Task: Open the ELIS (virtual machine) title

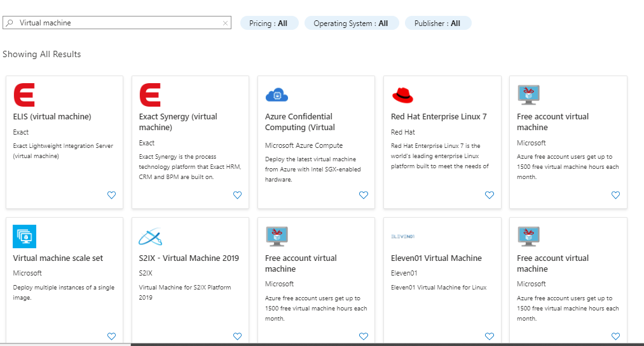Action: pyautogui.click(x=52, y=117)
